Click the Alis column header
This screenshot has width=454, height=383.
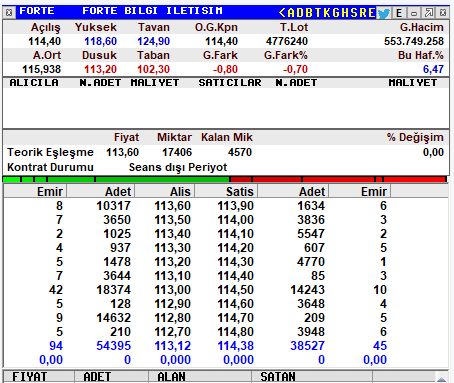(x=180, y=192)
